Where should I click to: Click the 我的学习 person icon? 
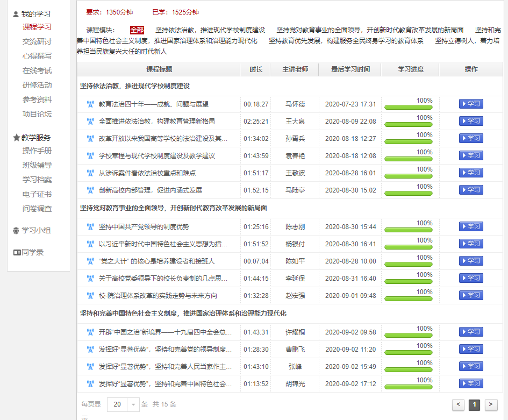16,14
